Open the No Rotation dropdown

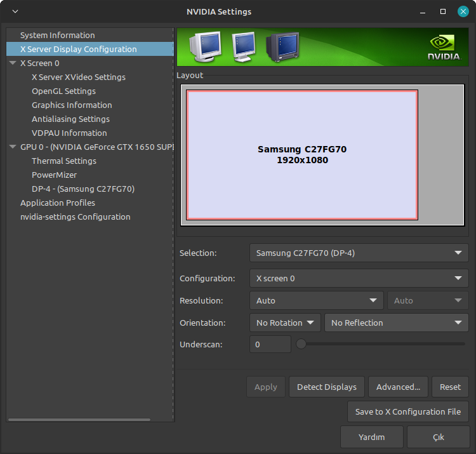click(x=285, y=323)
